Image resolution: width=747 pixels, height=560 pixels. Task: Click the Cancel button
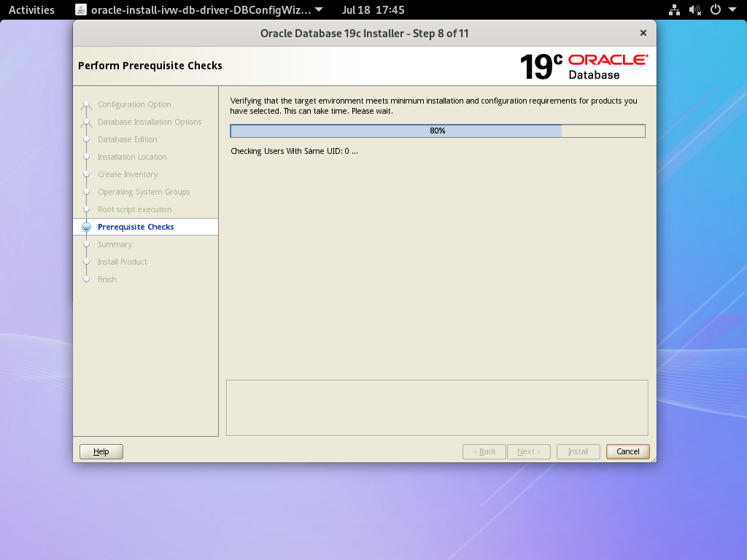pos(627,451)
